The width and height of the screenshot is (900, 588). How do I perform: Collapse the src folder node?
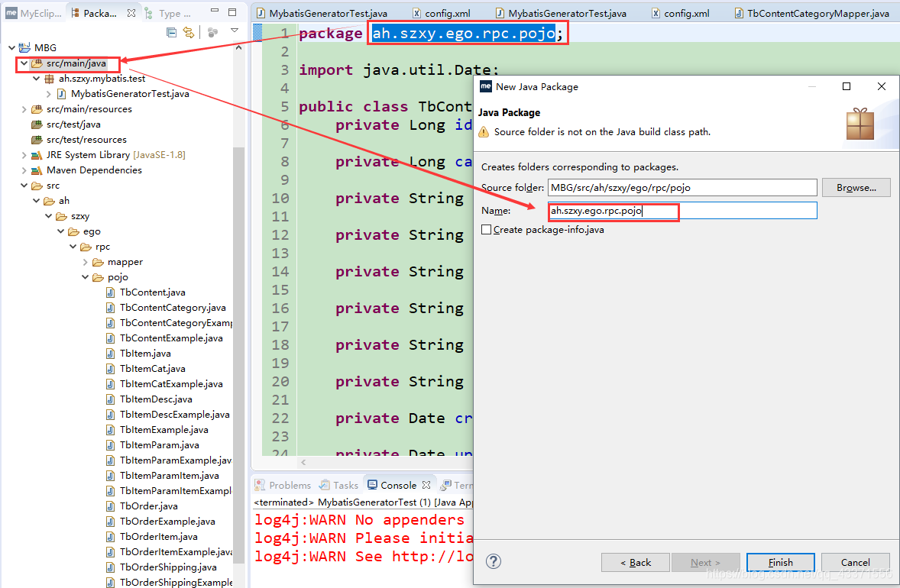pos(24,186)
